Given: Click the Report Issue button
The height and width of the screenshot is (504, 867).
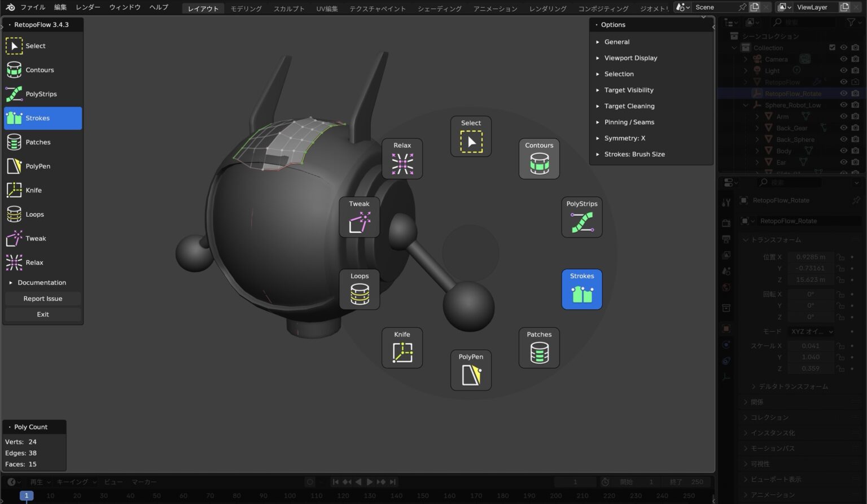Looking at the screenshot, I should [42, 298].
